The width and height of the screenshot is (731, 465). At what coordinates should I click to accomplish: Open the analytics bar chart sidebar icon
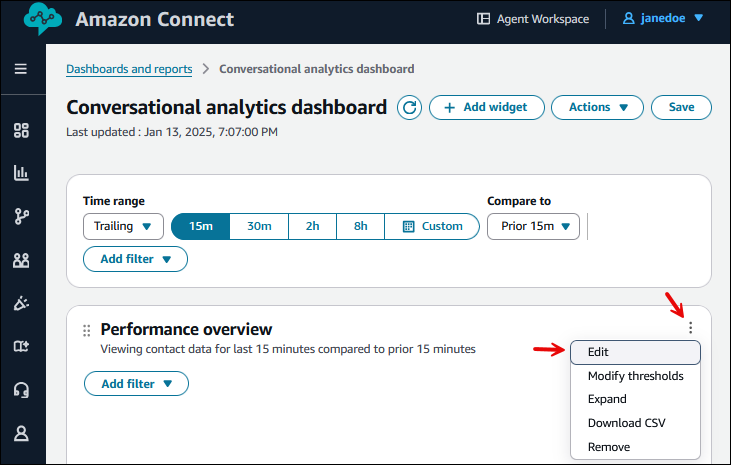coord(21,173)
